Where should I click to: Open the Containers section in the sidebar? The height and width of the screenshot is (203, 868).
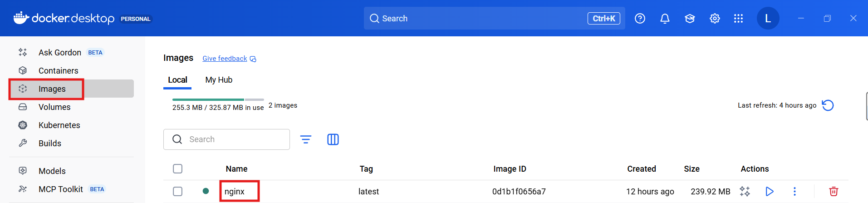coord(71,71)
